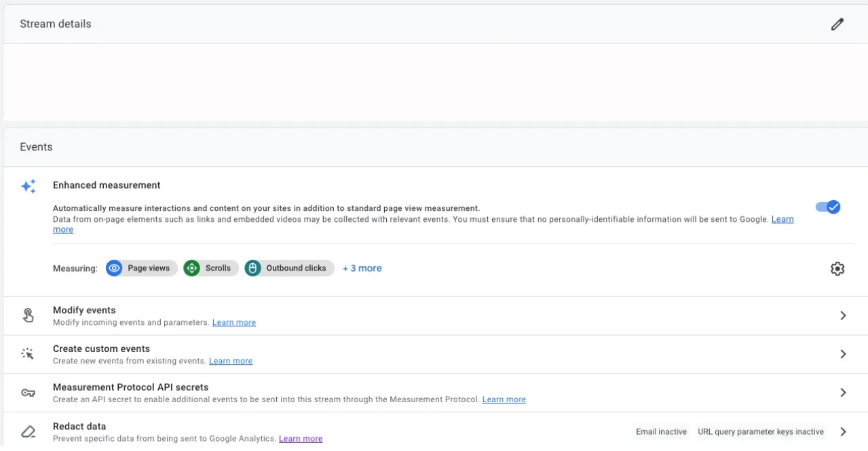Click the Email inactive status chip
Screen dimensions: 868x451
coord(660,431)
